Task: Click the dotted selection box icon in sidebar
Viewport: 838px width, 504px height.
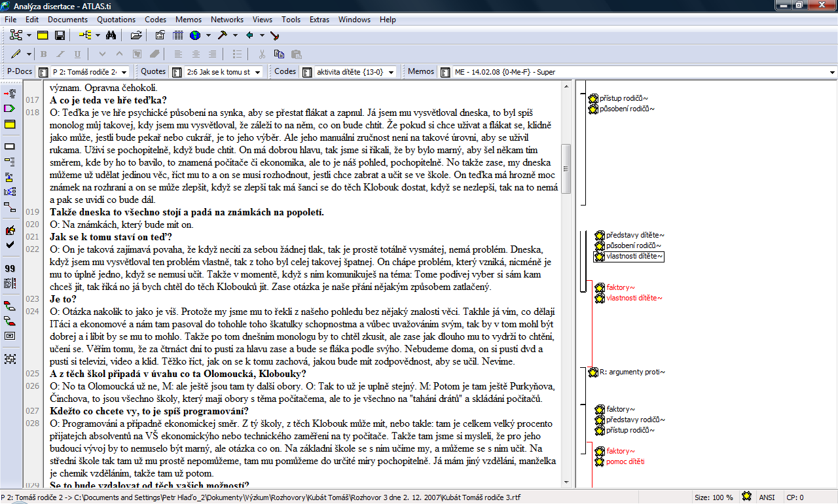Action: pos(10,359)
